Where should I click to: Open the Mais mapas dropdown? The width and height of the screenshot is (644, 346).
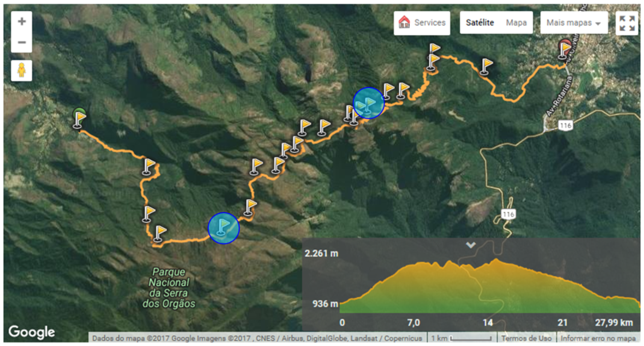click(574, 23)
